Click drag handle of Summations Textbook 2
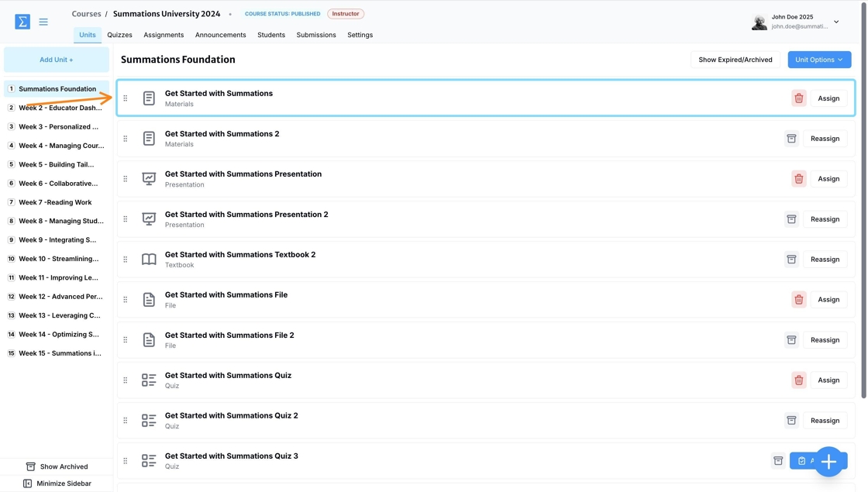868x492 pixels. click(x=125, y=260)
